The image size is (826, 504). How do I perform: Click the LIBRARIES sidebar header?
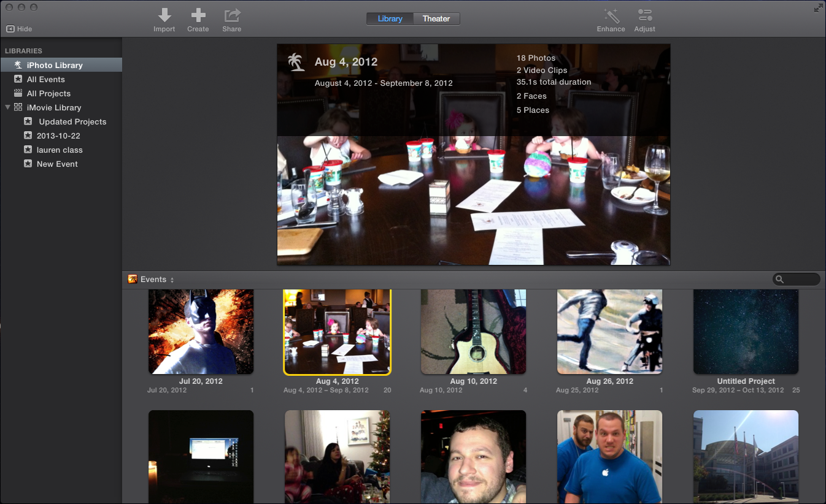[x=23, y=51]
